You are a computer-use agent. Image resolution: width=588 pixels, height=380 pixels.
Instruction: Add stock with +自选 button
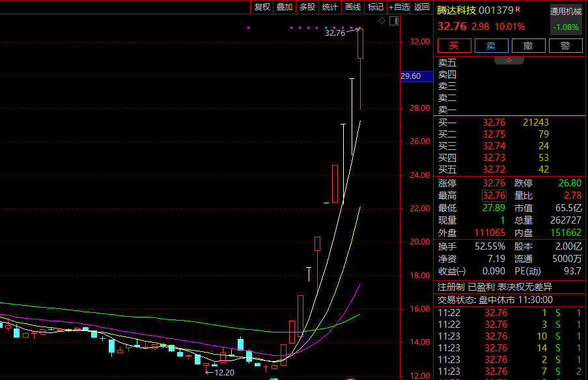coord(399,7)
